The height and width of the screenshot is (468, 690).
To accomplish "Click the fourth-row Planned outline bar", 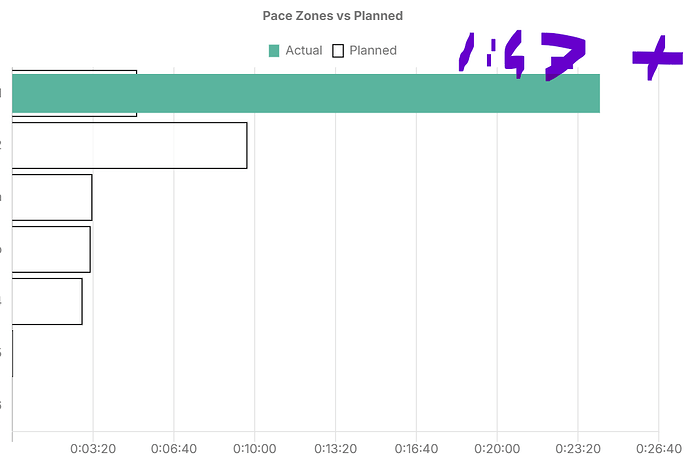I will (51, 249).
